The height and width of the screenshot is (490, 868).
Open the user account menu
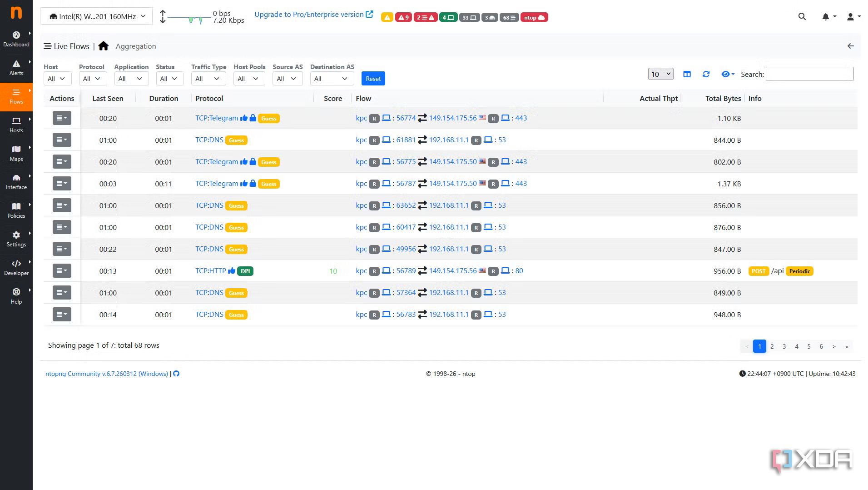pyautogui.click(x=853, y=16)
